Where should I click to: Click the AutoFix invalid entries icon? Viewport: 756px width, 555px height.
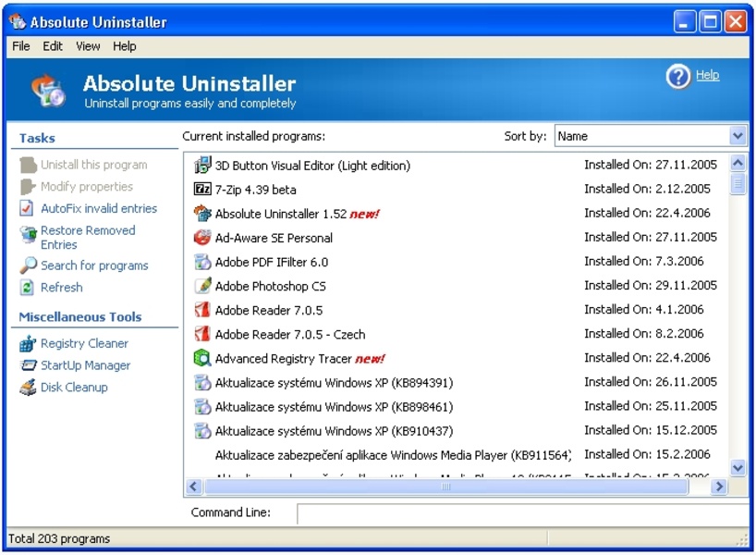coord(27,209)
